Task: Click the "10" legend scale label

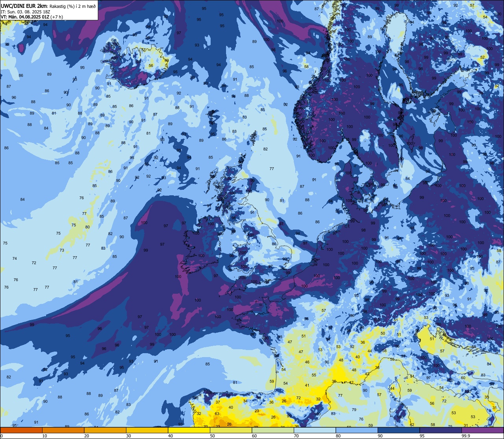Action: coord(44,436)
